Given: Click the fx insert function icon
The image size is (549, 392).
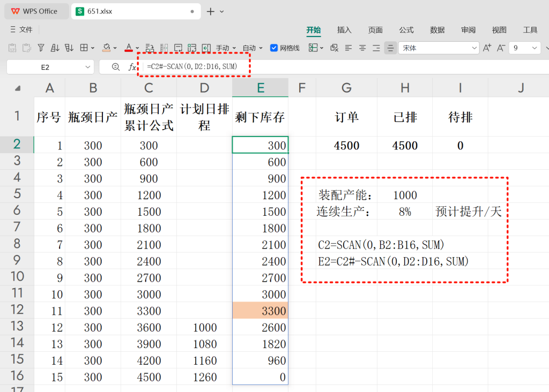Looking at the screenshot, I should 132,67.
